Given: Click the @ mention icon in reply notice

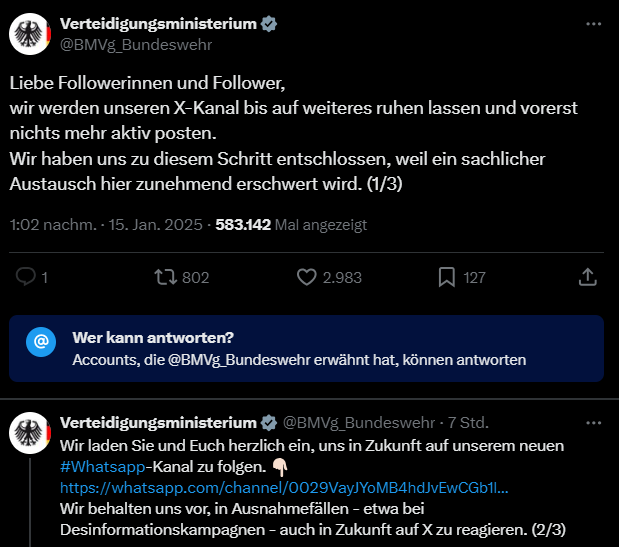Looking at the screenshot, I should (x=41, y=341).
